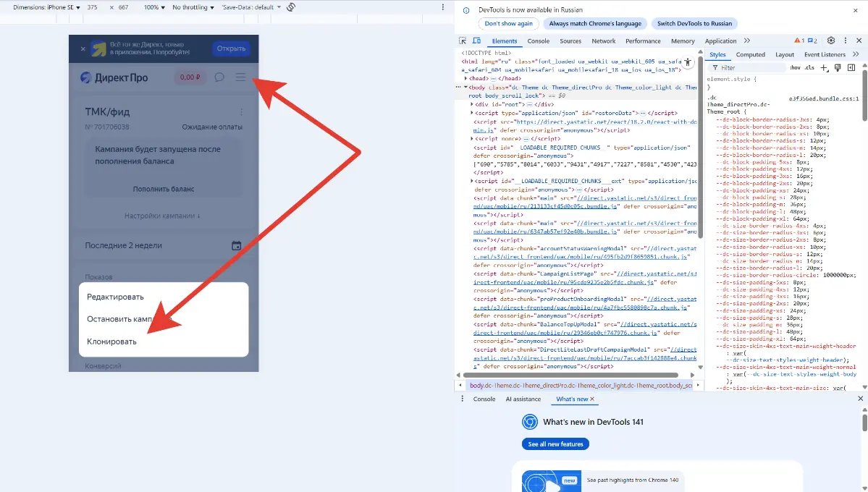Viewport: 868px width, 492px height.
Task: Click Switch DevTools to Russian
Action: point(694,23)
